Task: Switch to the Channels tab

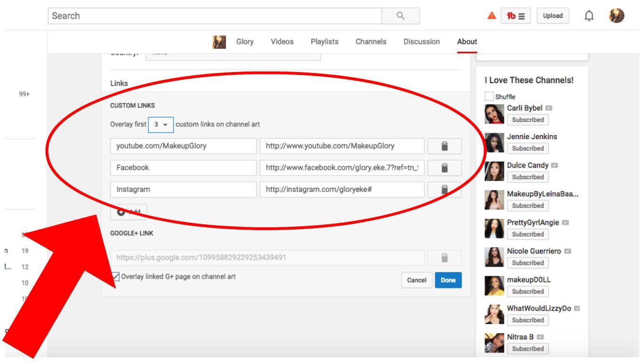Action: pyautogui.click(x=371, y=42)
